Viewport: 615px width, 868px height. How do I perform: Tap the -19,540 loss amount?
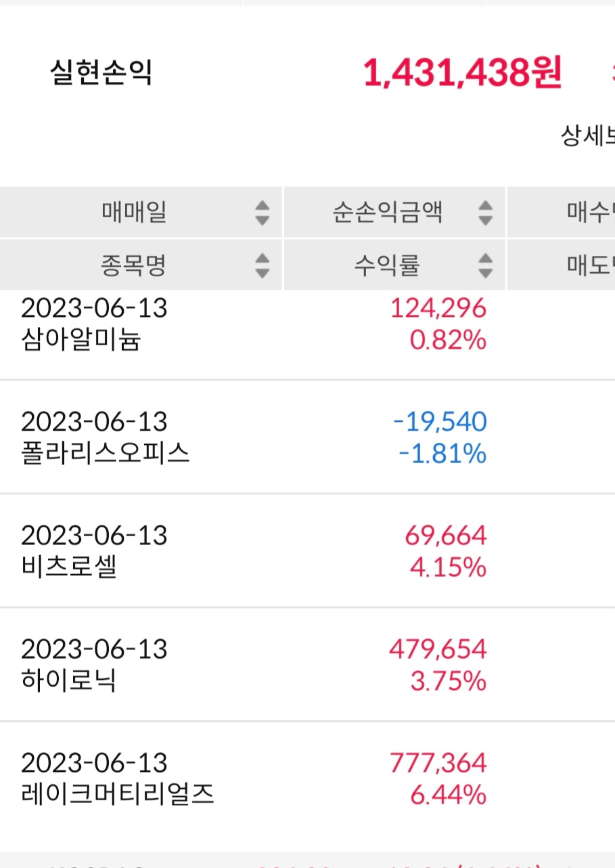pyautogui.click(x=440, y=422)
